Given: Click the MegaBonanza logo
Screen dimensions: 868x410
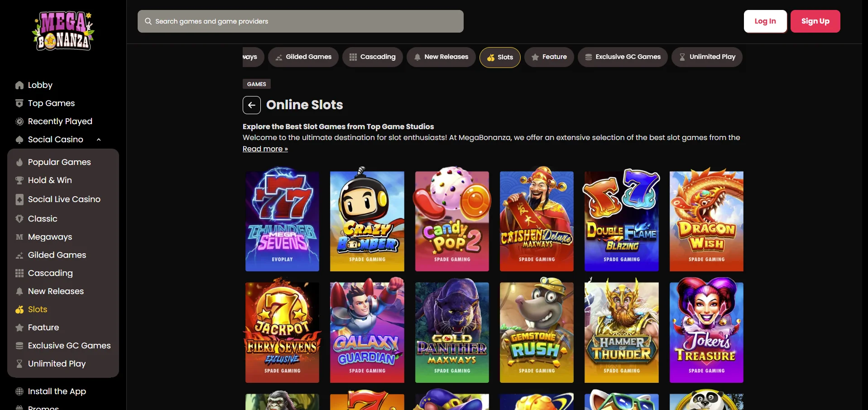Looking at the screenshot, I should [63, 31].
